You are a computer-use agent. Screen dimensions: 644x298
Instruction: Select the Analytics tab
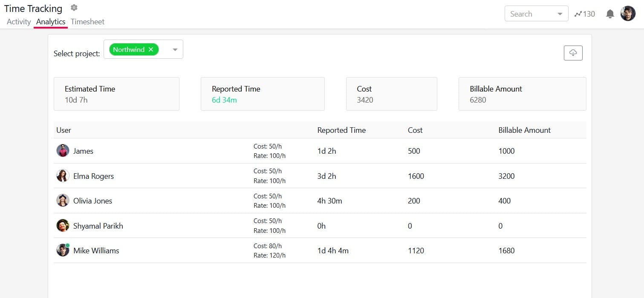[51, 22]
